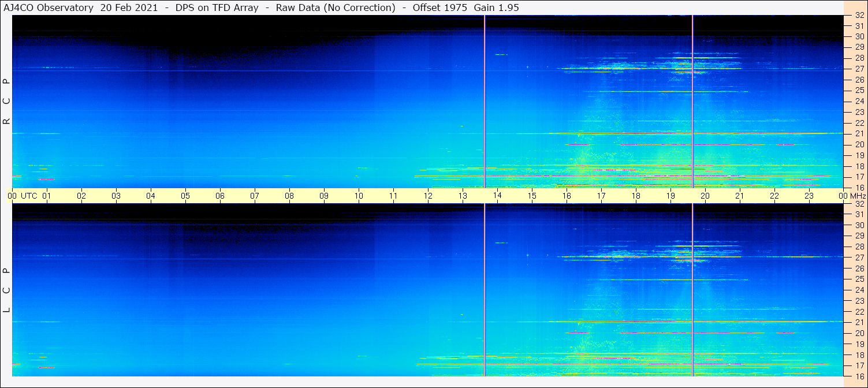Click the 30 MHz tick on RCP panel

point(859,36)
